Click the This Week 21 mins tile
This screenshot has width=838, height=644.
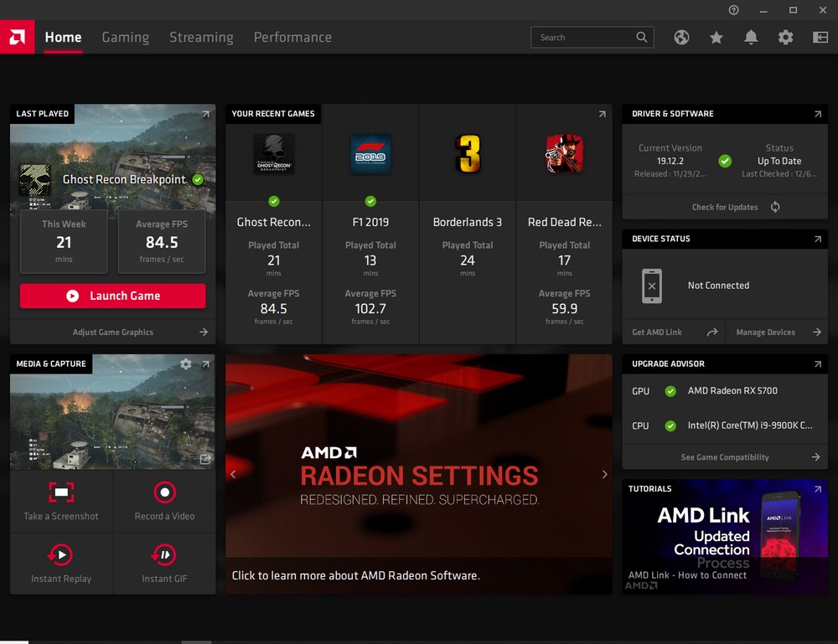64,241
